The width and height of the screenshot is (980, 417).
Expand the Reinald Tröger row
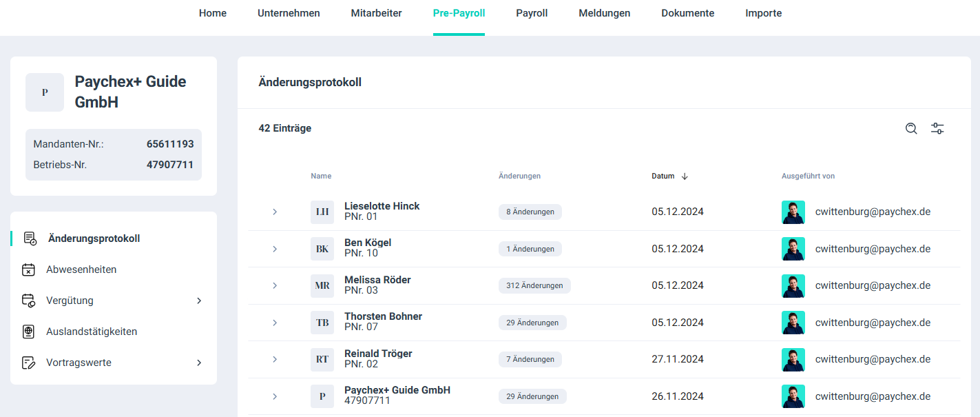tap(275, 359)
